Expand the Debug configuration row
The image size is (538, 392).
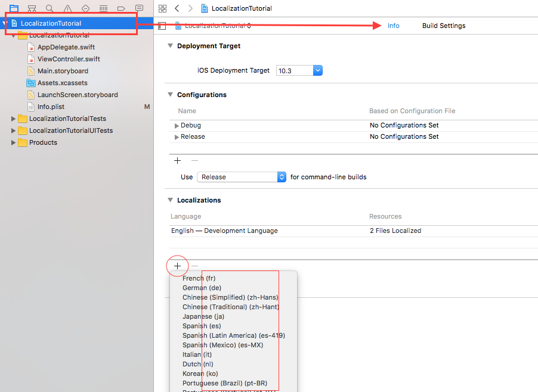coord(177,126)
